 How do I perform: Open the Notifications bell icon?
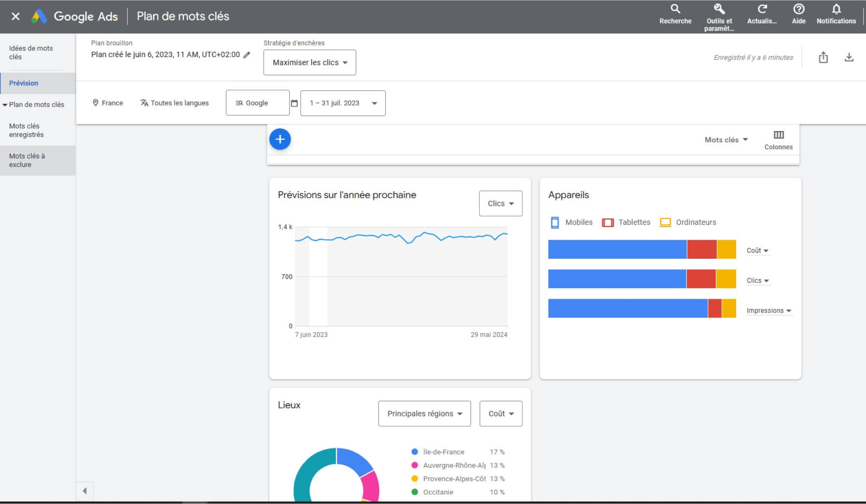(x=836, y=9)
